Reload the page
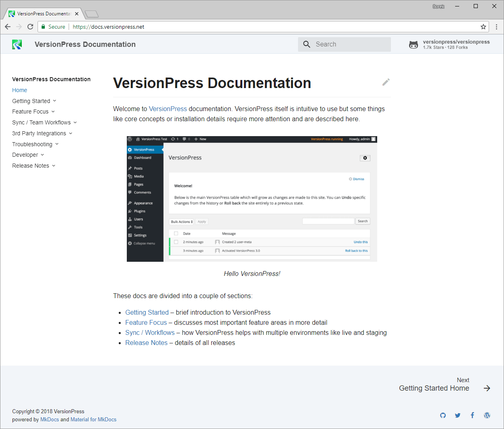Screen dimensions: 504x429 click(x=30, y=27)
